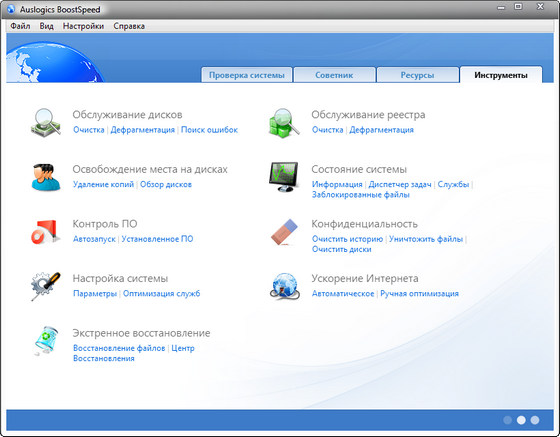Click the Освобождение места на дисках heading

(x=150, y=169)
